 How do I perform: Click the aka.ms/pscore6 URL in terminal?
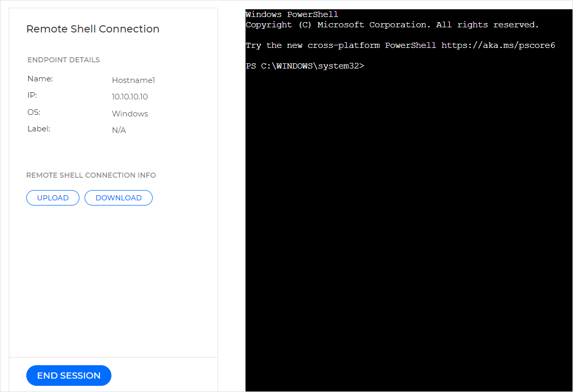pos(498,45)
